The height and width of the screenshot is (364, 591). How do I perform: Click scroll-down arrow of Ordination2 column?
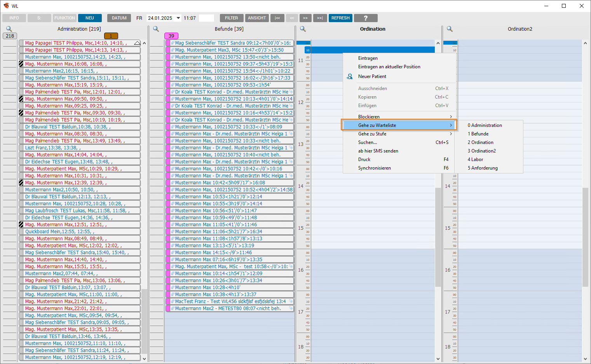[585, 359]
